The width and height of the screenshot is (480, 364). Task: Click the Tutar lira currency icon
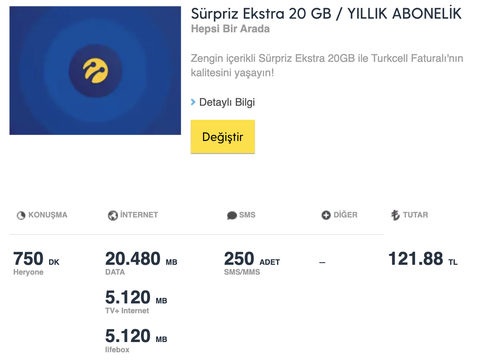395,215
